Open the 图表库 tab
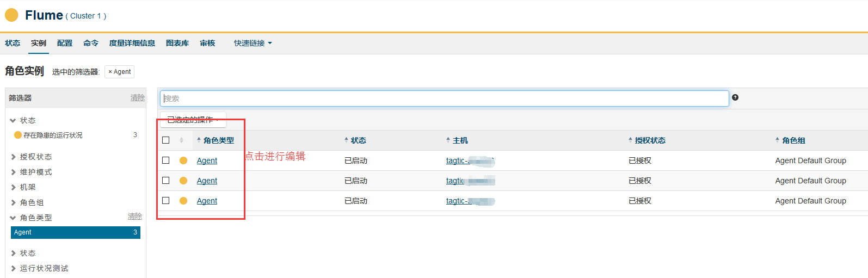868x278 pixels. [x=177, y=43]
